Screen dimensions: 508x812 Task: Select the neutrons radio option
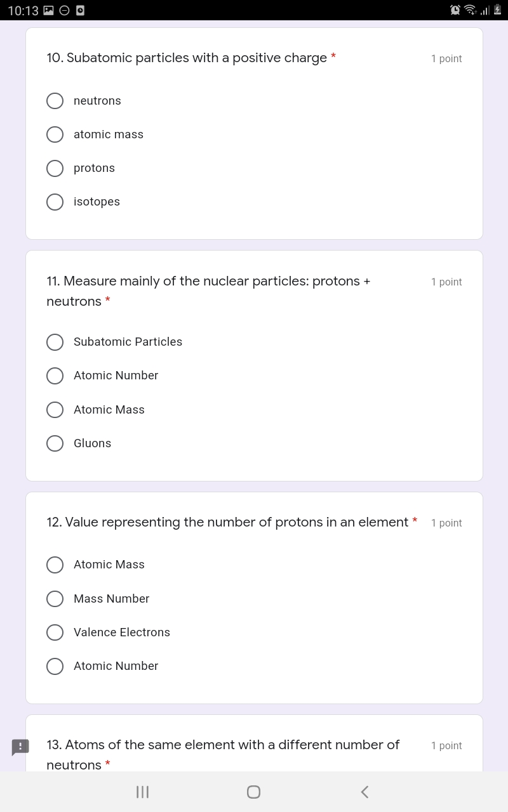(55, 101)
